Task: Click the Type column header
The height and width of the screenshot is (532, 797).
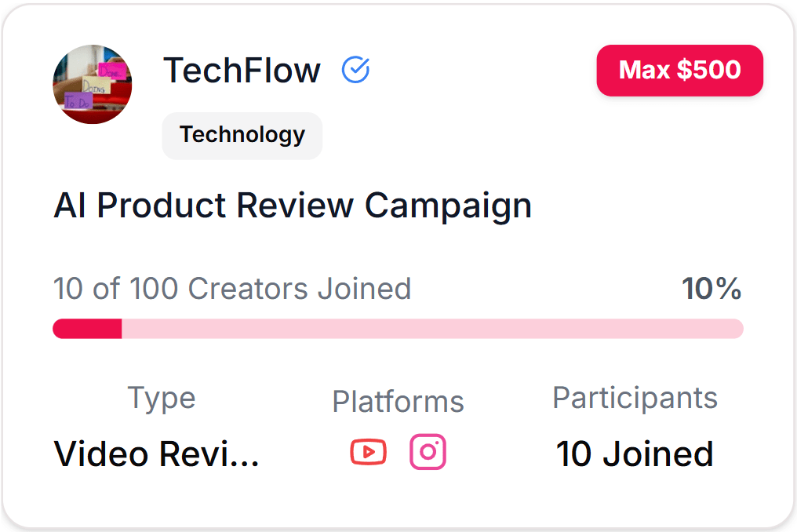Action: [162, 398]
